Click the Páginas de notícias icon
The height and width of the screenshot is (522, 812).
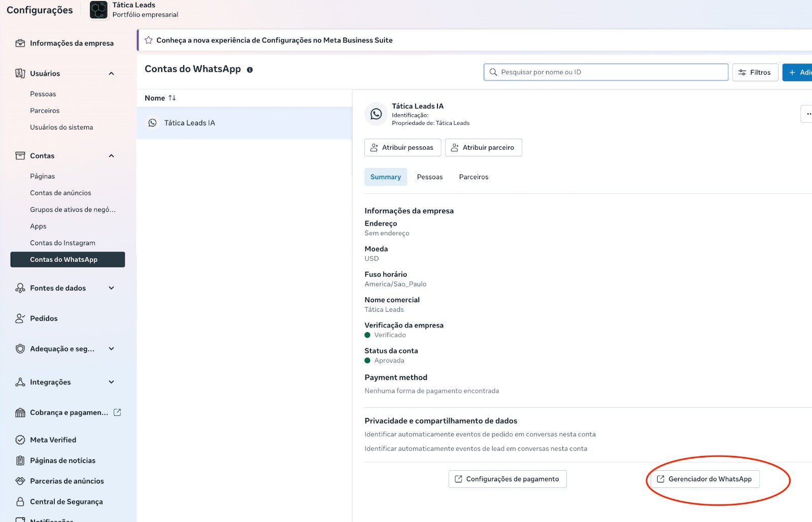(x=20, y=461)
